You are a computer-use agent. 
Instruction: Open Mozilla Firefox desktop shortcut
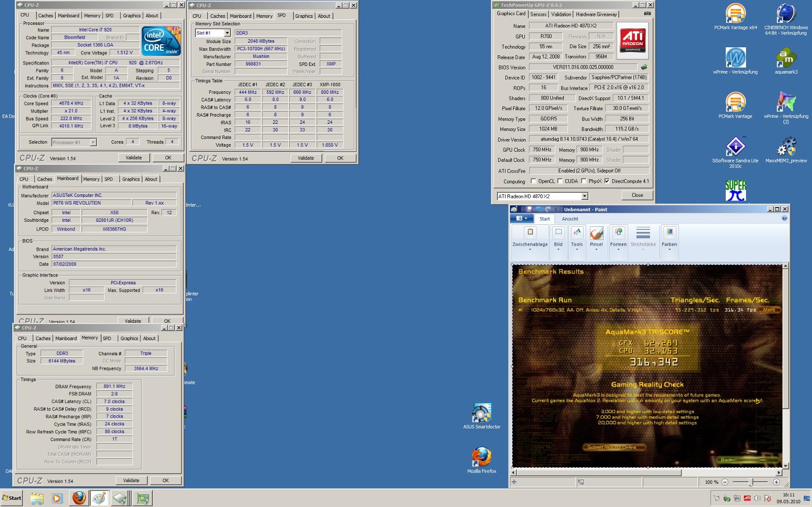482,460
